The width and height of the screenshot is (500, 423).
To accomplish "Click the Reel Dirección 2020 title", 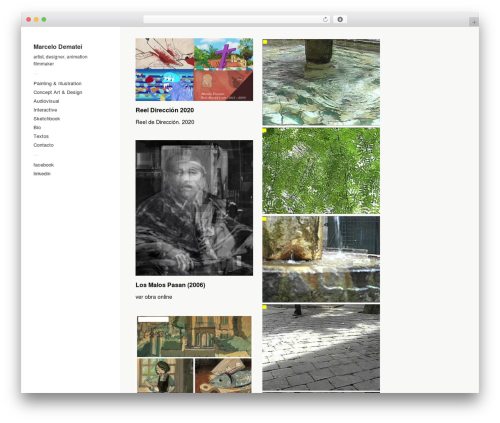I will click(x=165, y=110).
